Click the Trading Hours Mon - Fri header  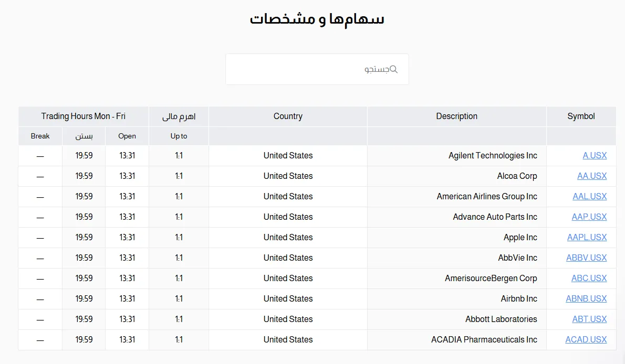coord(84,116)
